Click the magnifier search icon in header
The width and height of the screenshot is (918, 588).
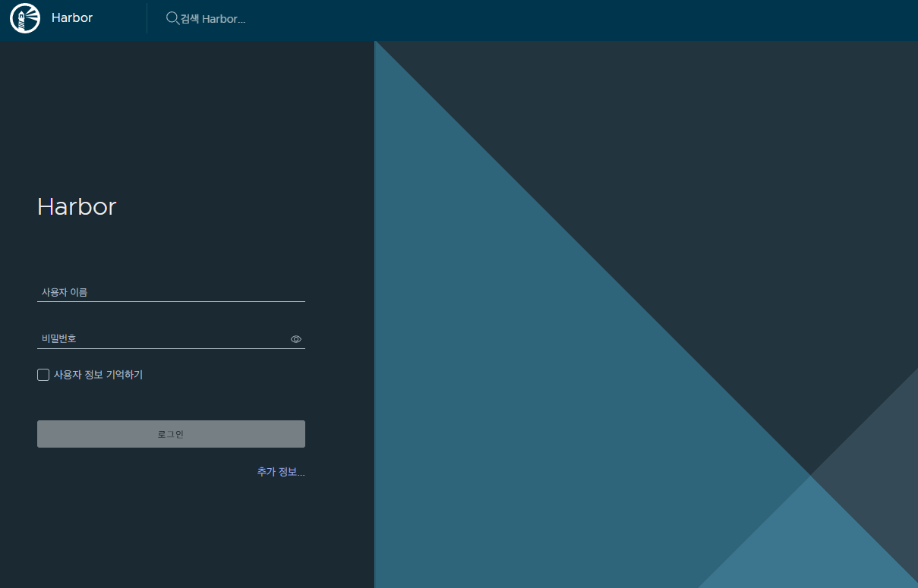[172, 18]
